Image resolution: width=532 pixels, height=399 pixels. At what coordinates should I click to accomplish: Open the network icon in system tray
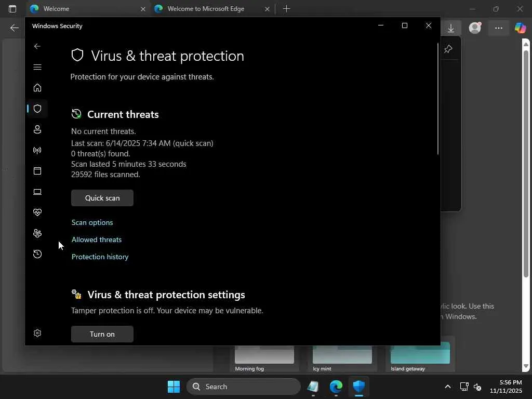tap(464, 387)
